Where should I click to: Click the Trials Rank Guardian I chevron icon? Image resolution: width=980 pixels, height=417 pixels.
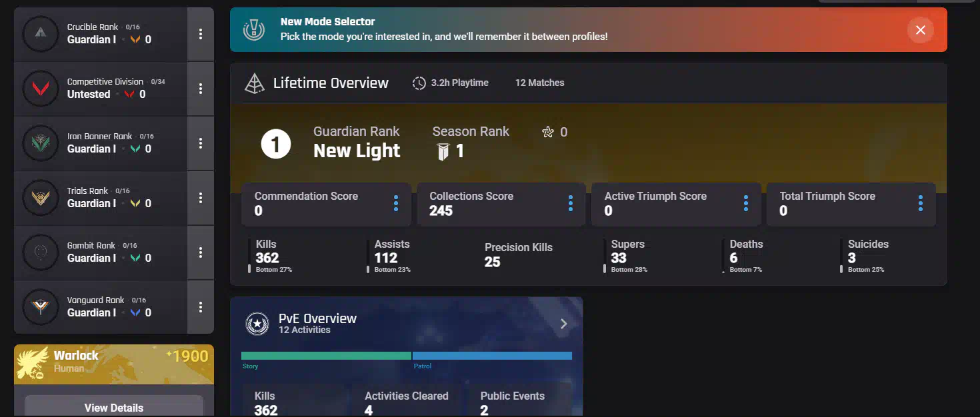pyautogui.click(x=135, y=204)
